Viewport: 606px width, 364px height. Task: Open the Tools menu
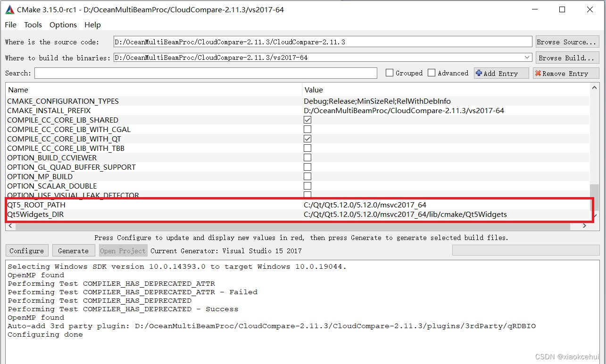coord(33,25)
